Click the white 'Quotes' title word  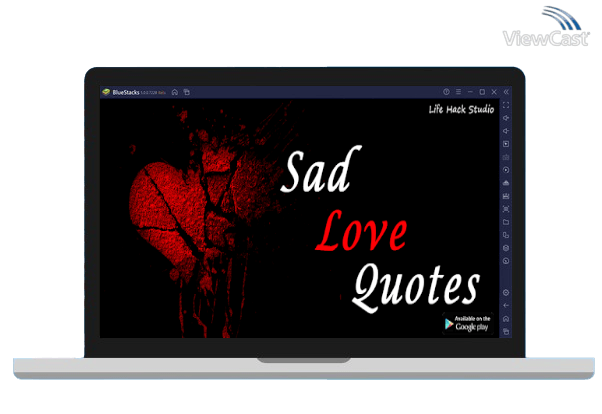416,287
